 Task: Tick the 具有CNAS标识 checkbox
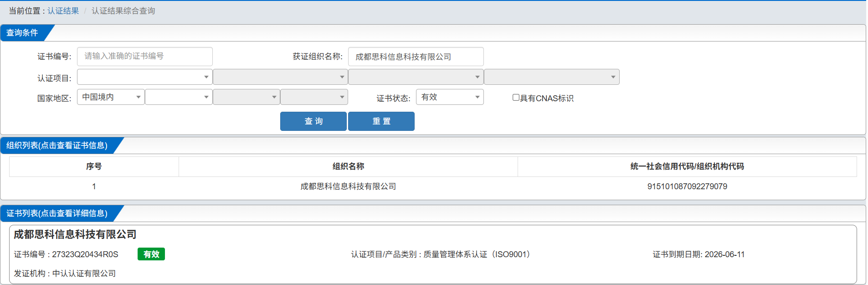[x=516, y=98]
